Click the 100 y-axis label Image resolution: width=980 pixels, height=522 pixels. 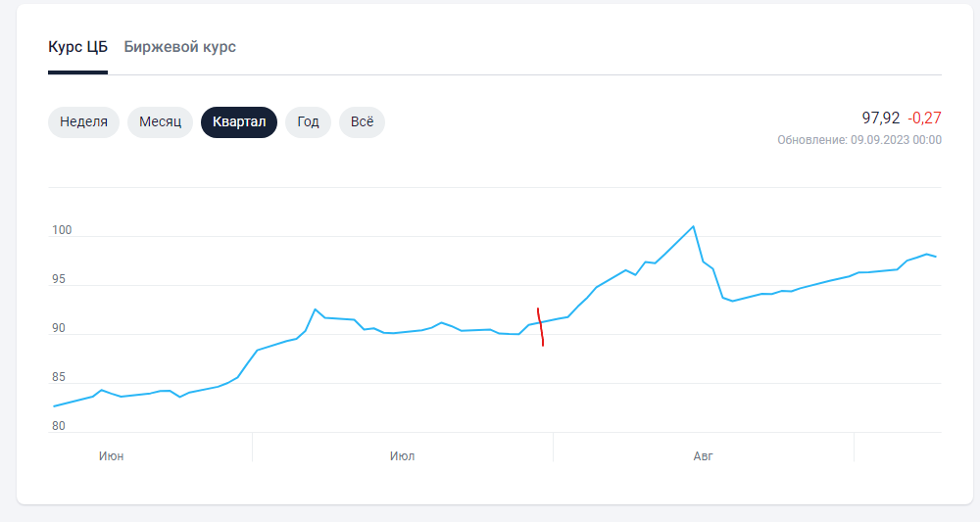pos(62,230)
